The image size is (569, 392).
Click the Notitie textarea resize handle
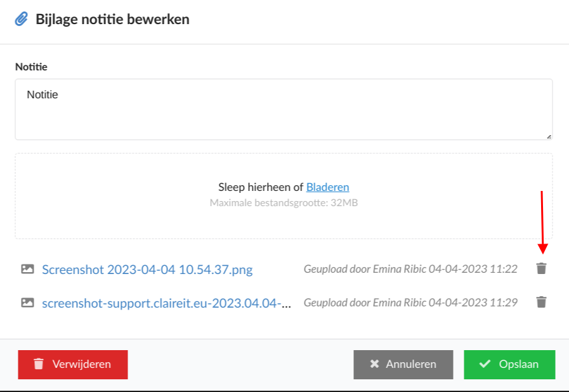point(548,136)
